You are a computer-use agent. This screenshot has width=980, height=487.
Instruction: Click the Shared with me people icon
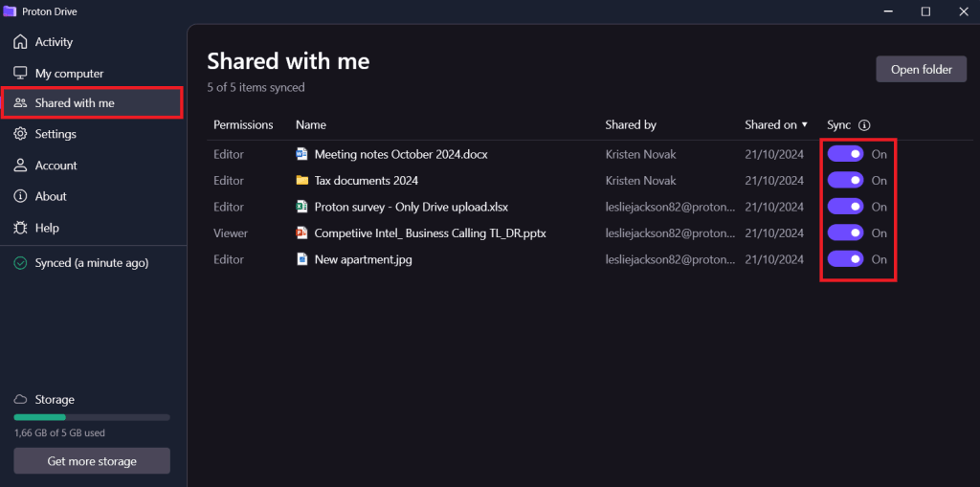(x=21, y=103)
